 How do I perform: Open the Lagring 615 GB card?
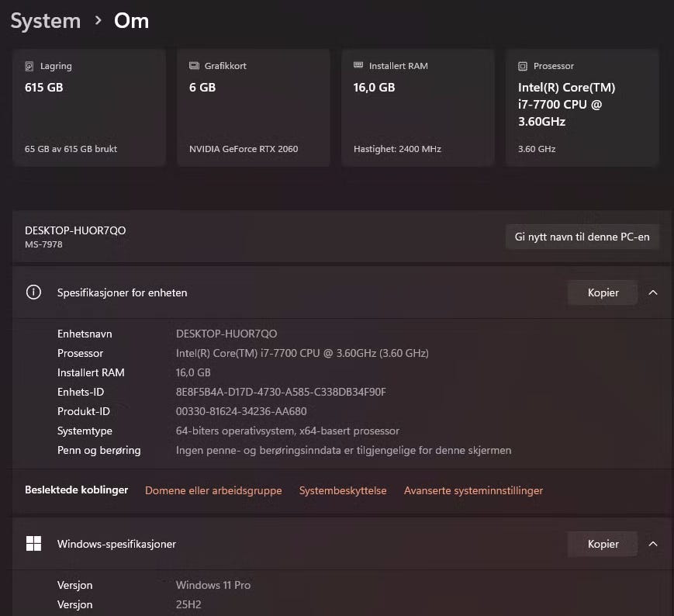89,108
